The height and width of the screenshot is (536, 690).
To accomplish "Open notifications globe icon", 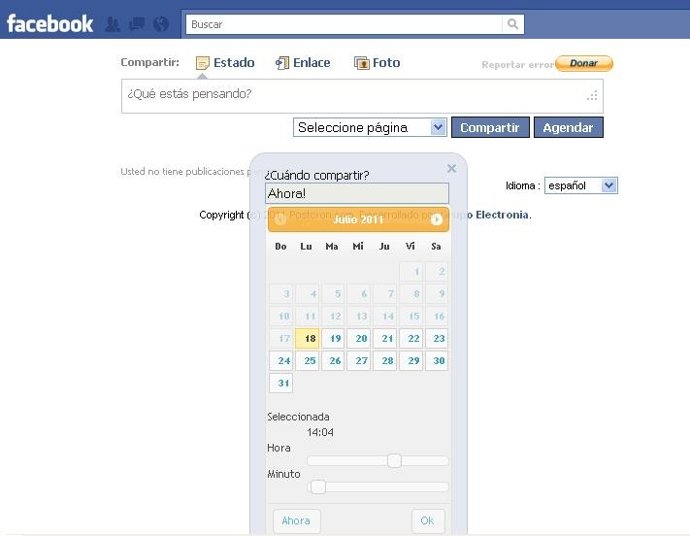I will tap(161, 24).
